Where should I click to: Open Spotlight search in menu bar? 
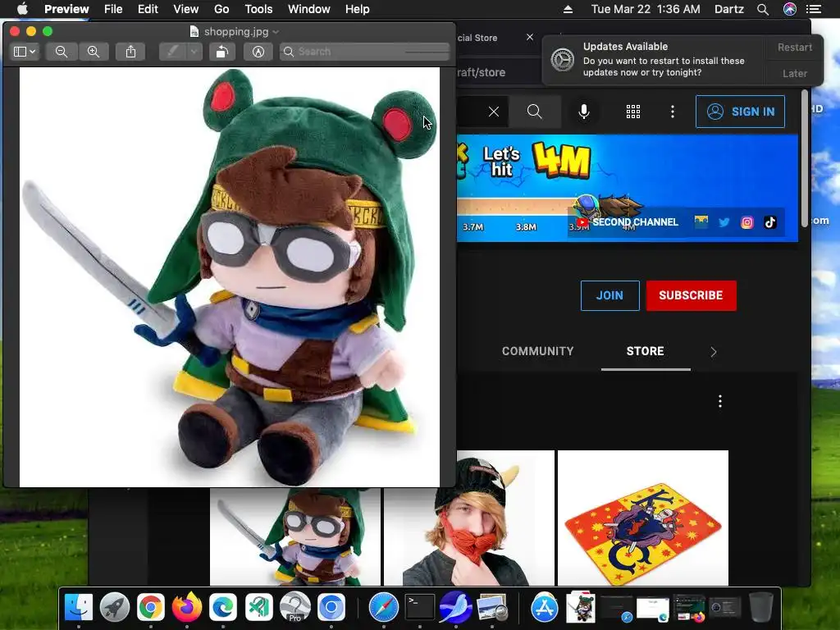tap(763, 9)
